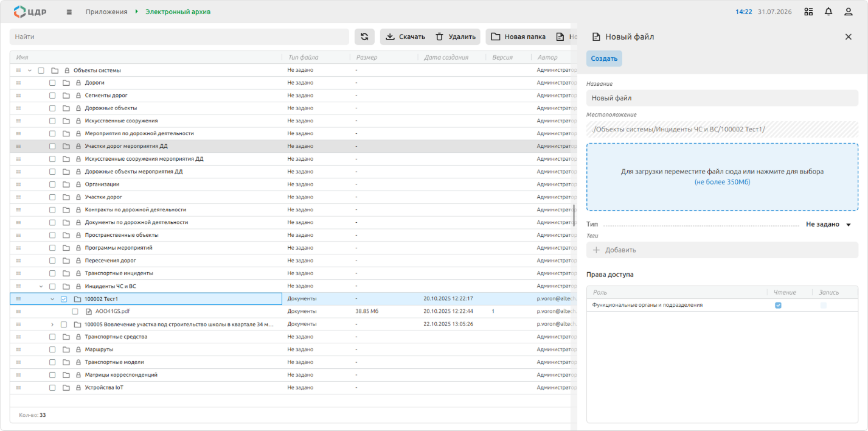The image size is (868, 431).
Task: Click the folder icon of Транспортные модели
Action: 66,362
